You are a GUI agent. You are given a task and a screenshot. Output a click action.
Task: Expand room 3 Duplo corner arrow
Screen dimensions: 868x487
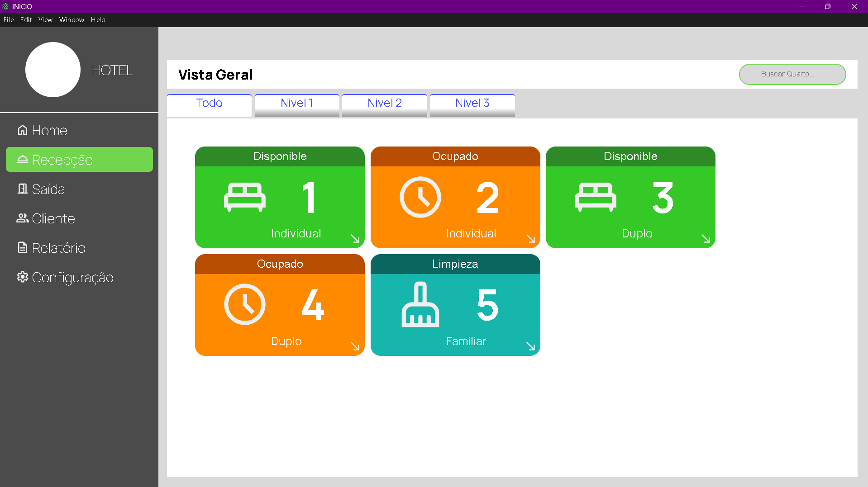click(x=706, y=239)
